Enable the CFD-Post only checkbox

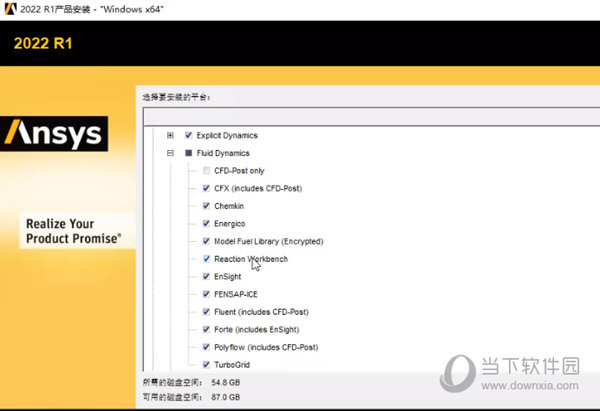(206, 171)
